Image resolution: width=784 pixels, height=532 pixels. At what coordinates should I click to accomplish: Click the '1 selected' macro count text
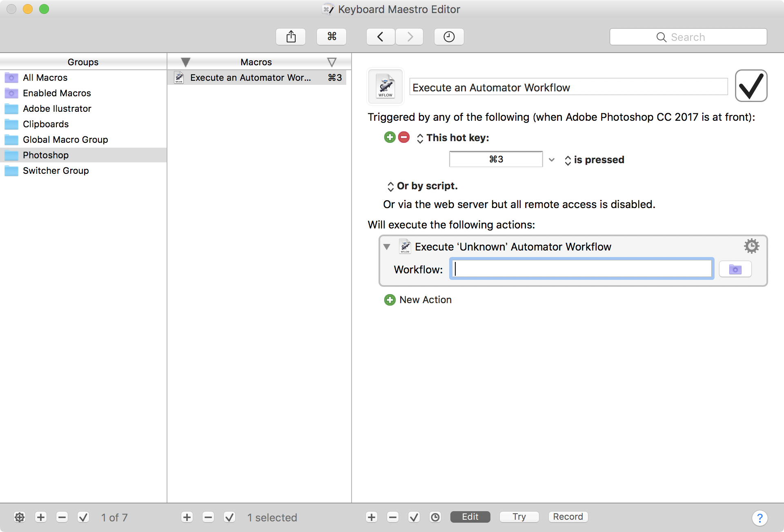point(272,517)
